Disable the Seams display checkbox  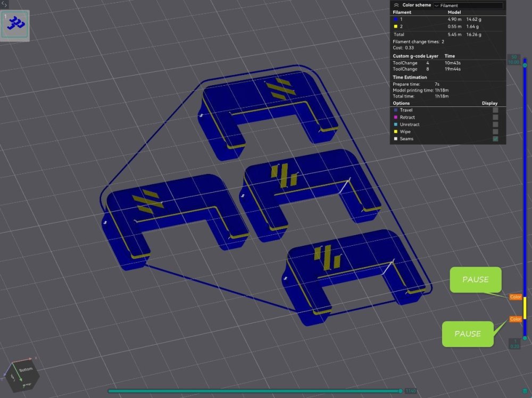click(495, 138)
